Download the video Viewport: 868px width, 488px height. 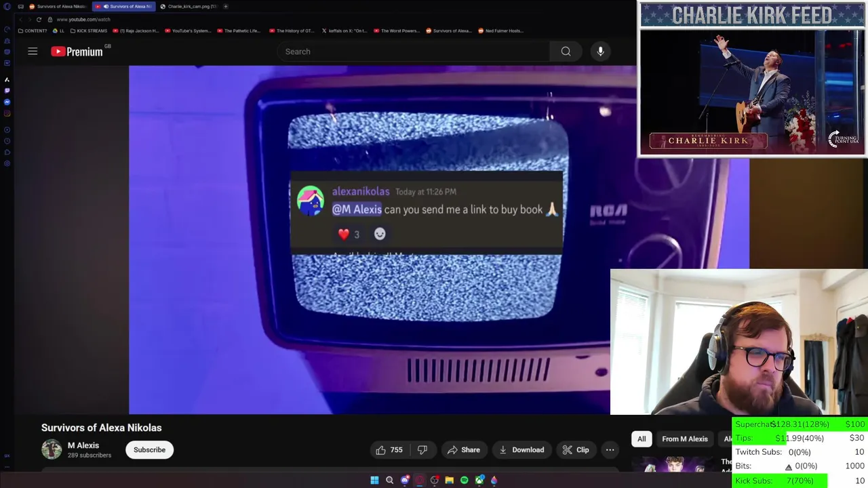pos(521,450)
